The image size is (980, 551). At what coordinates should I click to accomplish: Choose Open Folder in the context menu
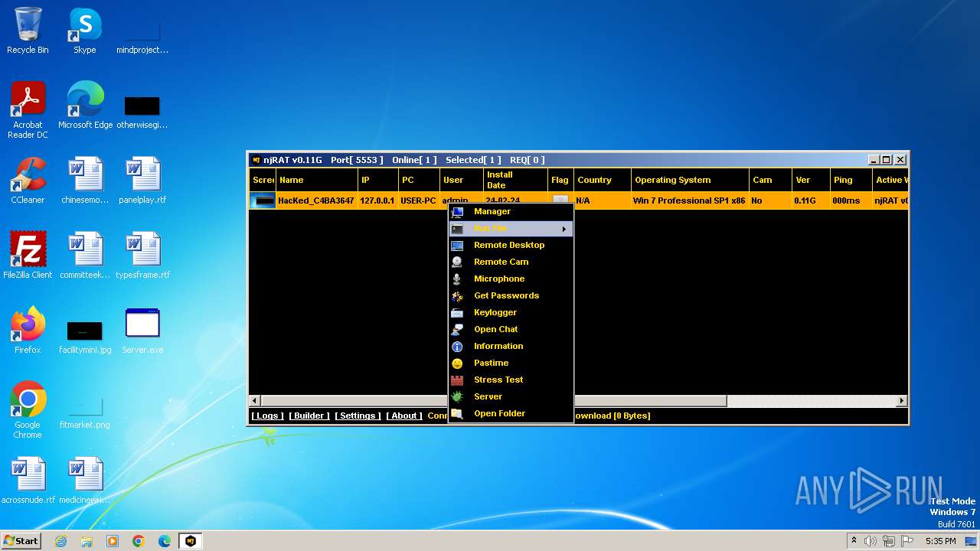pos(511,413)
